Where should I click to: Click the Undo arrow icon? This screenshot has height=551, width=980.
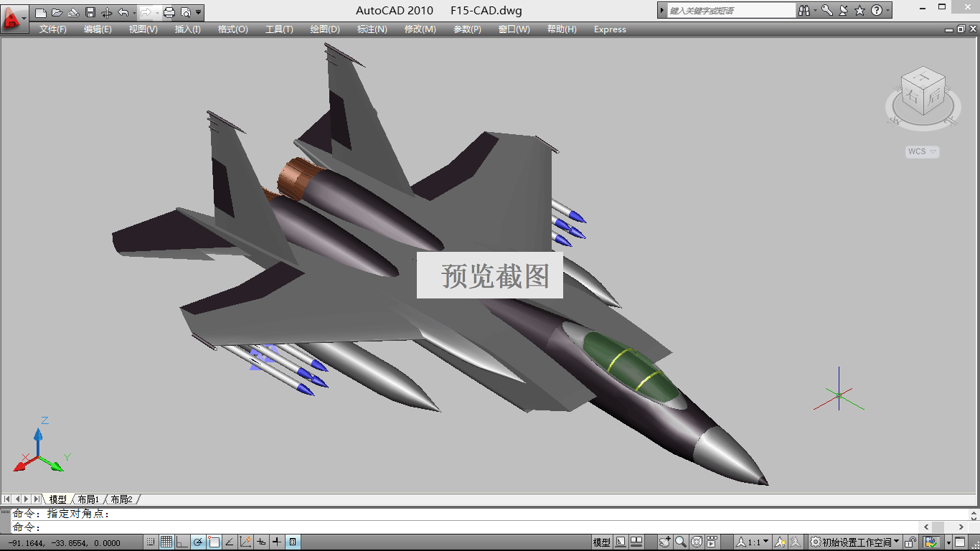123,12
